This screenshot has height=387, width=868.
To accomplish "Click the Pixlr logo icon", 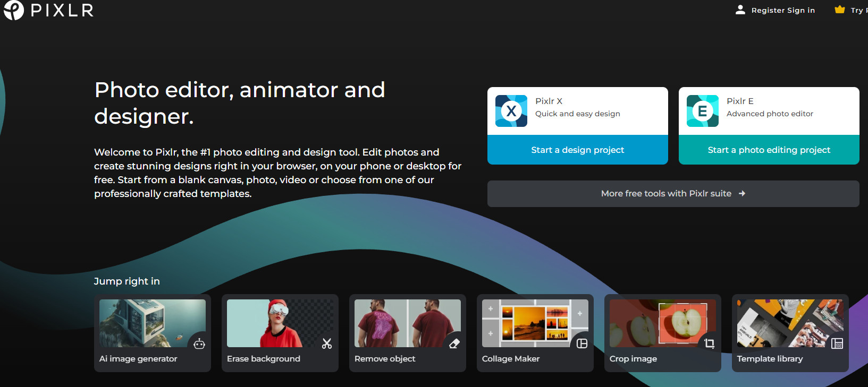I will click(x=13, y=10).
